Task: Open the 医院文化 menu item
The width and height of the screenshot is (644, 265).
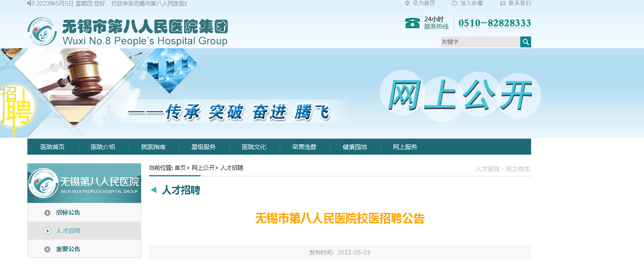Action: [x=254, y=147]
